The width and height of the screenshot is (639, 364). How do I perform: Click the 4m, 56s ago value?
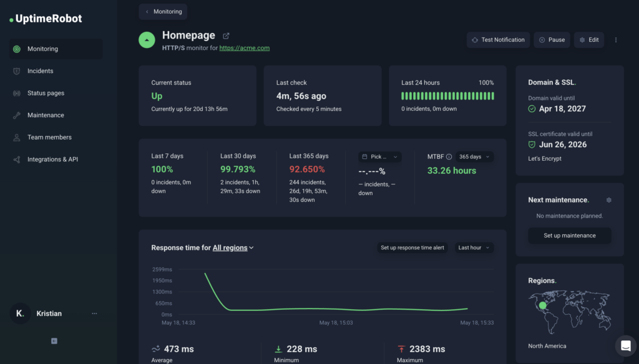(301, 96)
